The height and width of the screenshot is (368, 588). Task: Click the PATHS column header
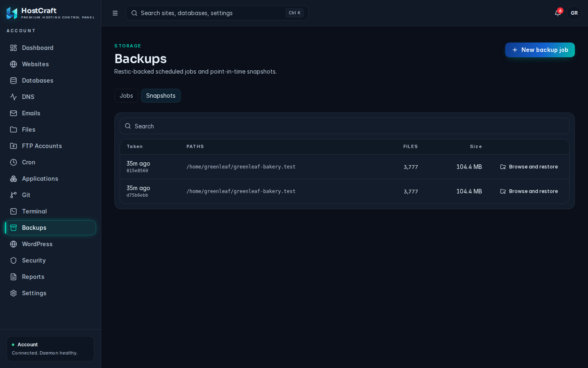coord(195,146)
